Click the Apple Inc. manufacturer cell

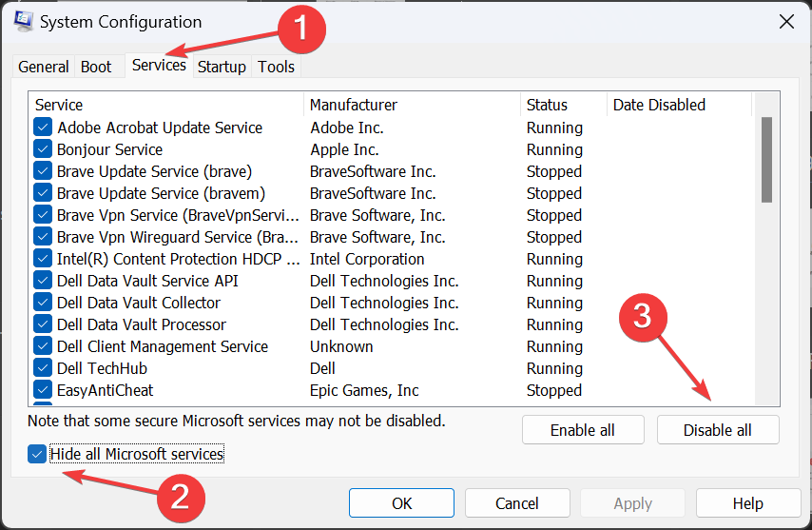344,149
